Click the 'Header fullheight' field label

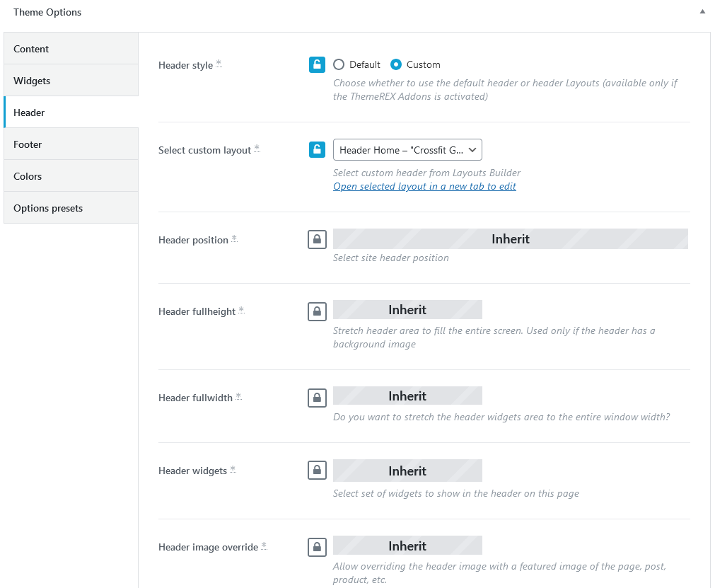197,311
